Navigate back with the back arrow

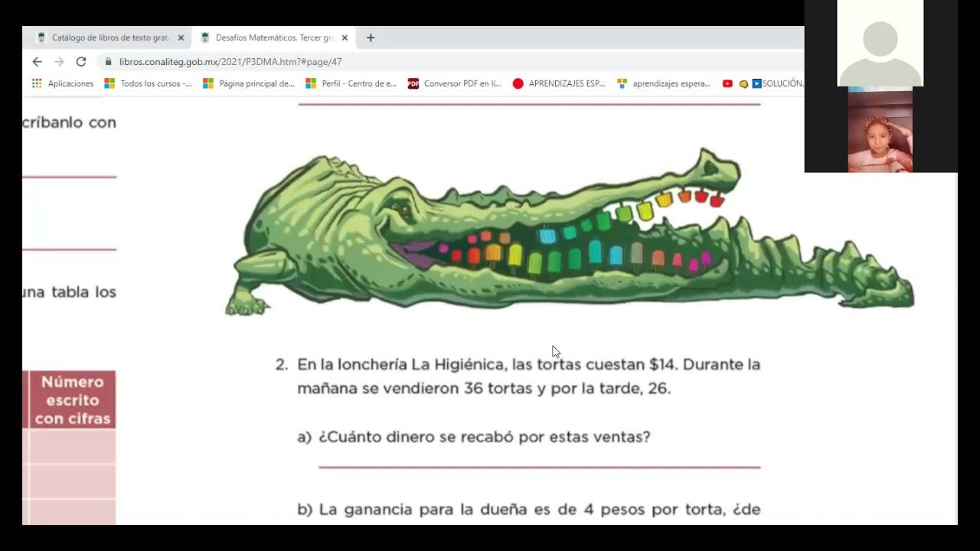point(37,62)
